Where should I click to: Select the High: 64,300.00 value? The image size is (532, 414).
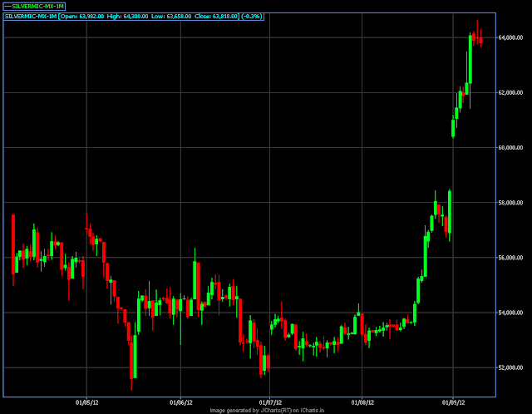[x=127, y=17]
